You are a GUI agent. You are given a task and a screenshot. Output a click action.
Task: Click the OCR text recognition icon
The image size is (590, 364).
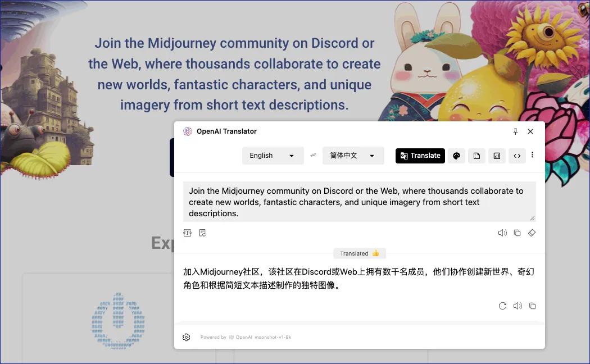188,233
